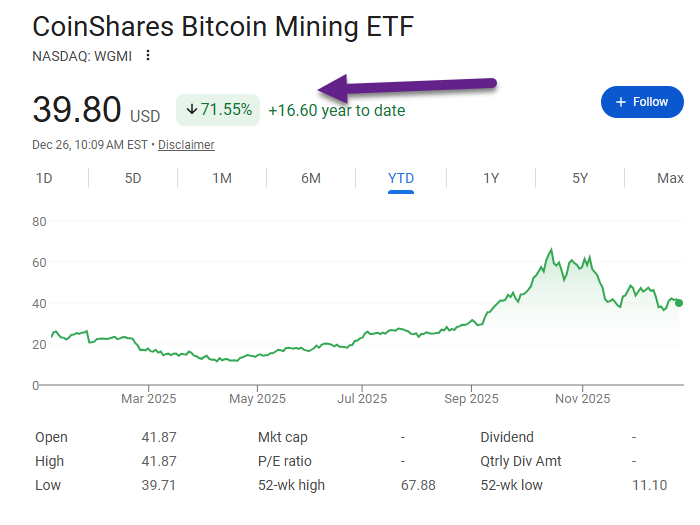Show the 5Y price history
Viewport: 700px width, 525px height.
pyautogui.click(x=580, y=179)
